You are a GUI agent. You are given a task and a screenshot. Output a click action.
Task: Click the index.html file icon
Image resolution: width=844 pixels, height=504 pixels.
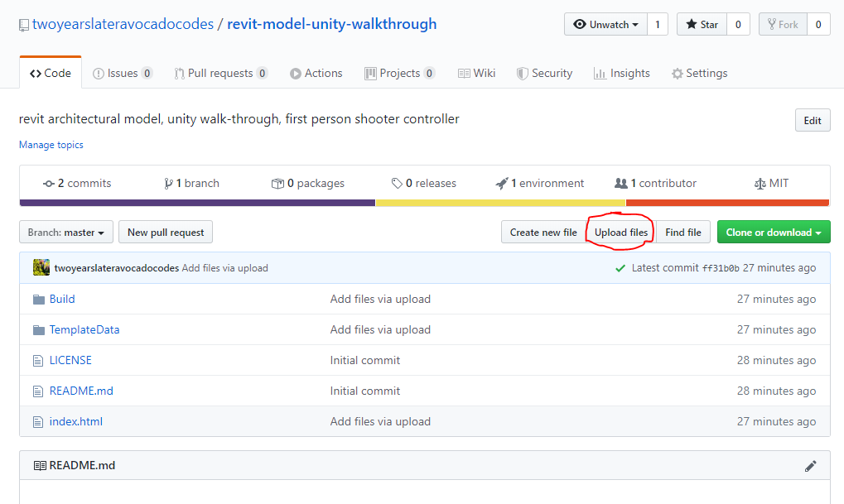[38, 422]
